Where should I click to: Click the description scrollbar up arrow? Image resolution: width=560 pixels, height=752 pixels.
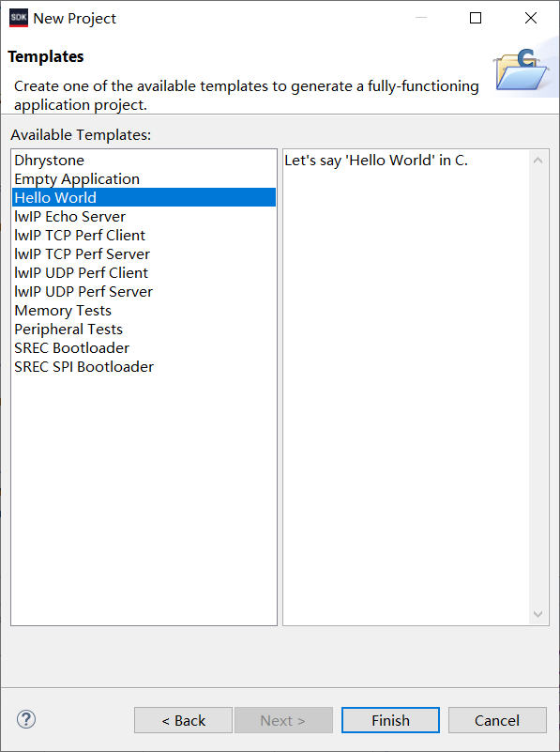pos(538,161)
